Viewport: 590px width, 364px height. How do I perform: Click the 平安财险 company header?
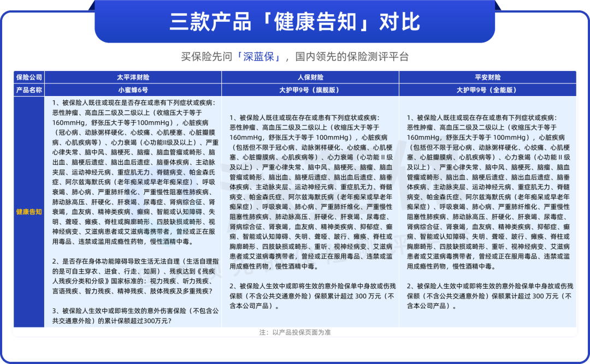[488, 77]
